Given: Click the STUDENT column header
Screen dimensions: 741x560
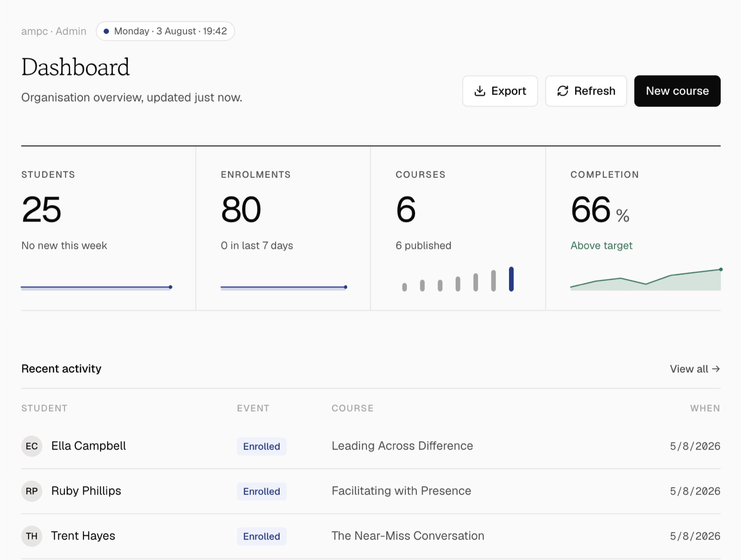Looking at the screenshot, I should point(44,408).
